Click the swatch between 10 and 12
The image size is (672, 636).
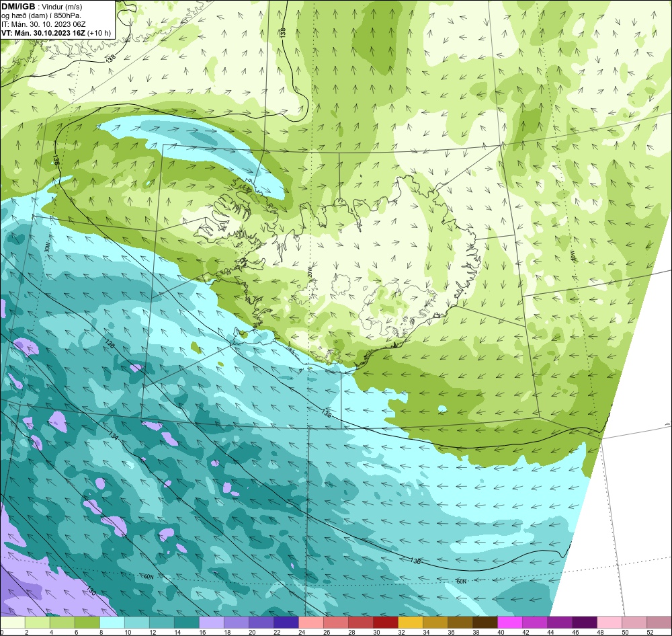coord(137,623)
